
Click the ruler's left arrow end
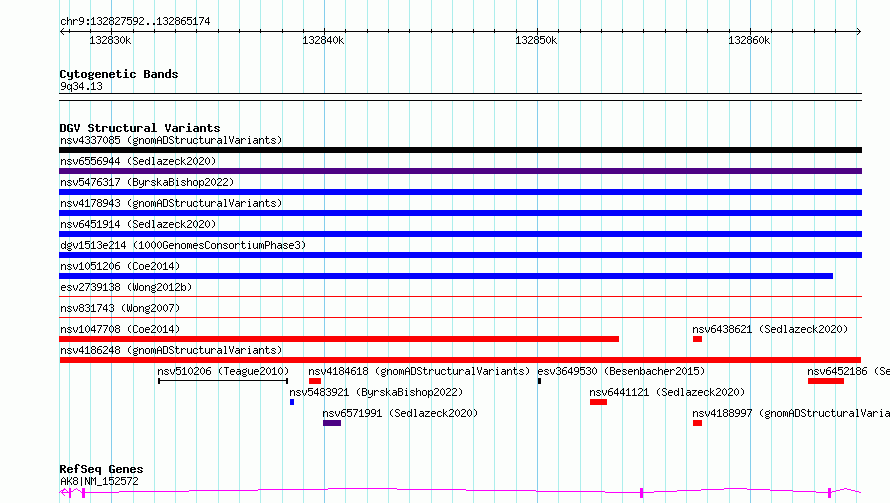(62, 32)
